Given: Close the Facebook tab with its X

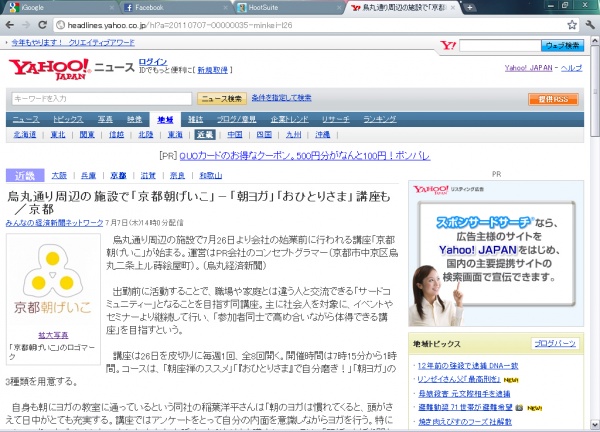Looking at the screenshot, I should tap(225, 7).
